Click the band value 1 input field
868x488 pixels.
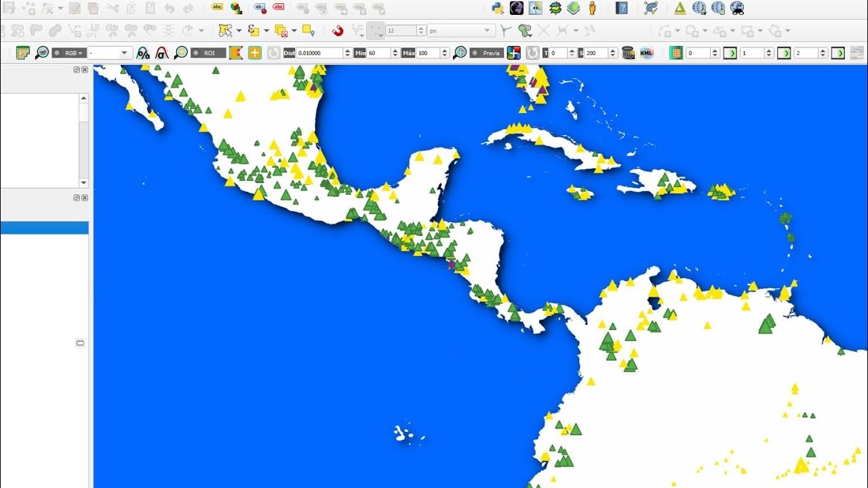click(x=751, y=53)
